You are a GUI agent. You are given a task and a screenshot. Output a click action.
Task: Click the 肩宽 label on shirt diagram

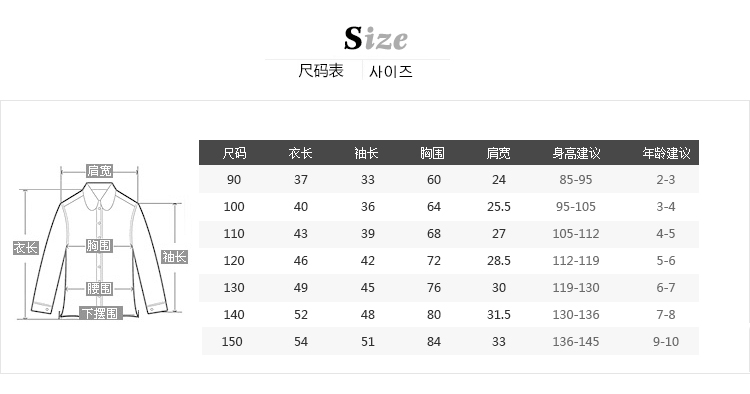point(99,171)
